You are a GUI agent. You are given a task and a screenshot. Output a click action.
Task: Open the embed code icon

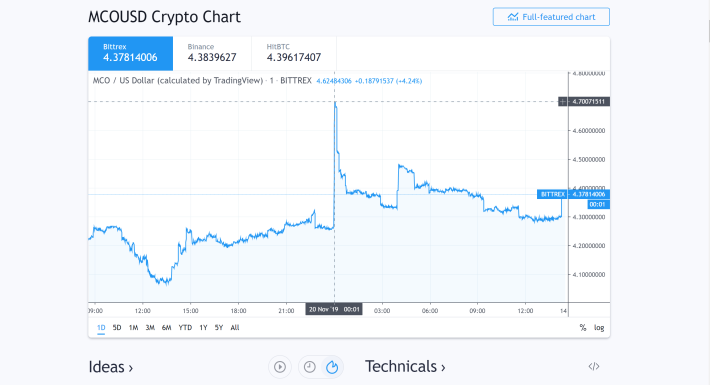coord(594,366)
